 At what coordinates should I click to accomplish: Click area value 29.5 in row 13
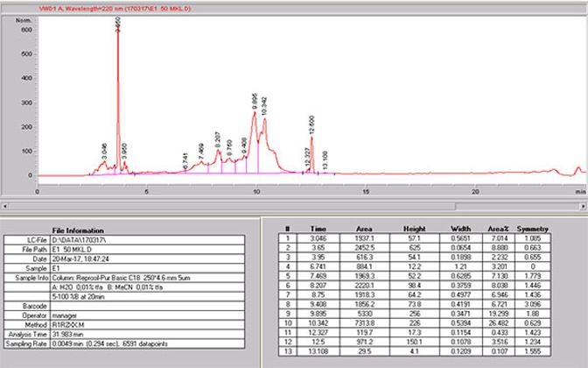pos(365,351)
